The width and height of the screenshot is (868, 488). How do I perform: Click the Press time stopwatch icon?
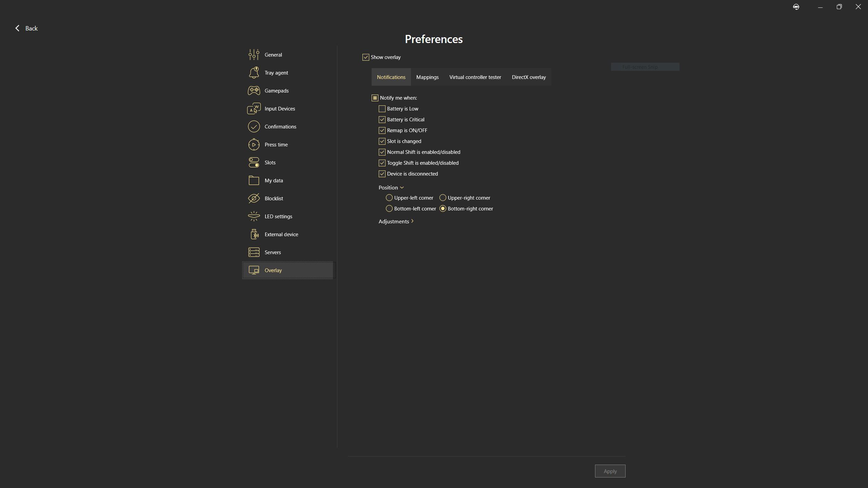[x=254, y=144]
